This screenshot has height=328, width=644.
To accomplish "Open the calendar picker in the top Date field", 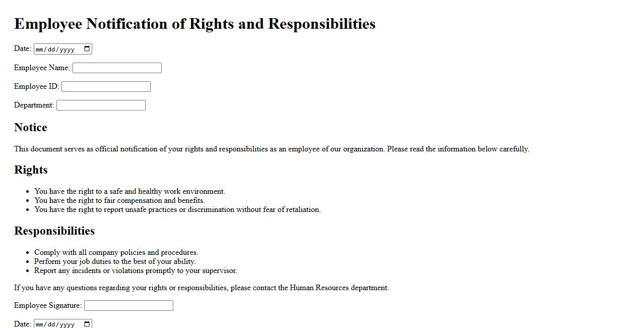I will pyautogui.click(x=87, y=49).
